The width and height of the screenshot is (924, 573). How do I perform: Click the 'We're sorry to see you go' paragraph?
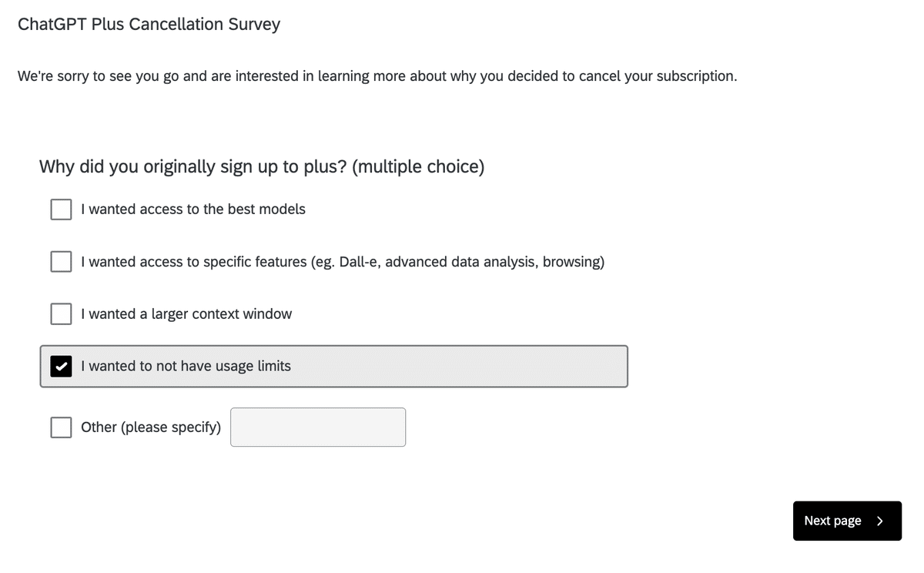pos(377,76)
